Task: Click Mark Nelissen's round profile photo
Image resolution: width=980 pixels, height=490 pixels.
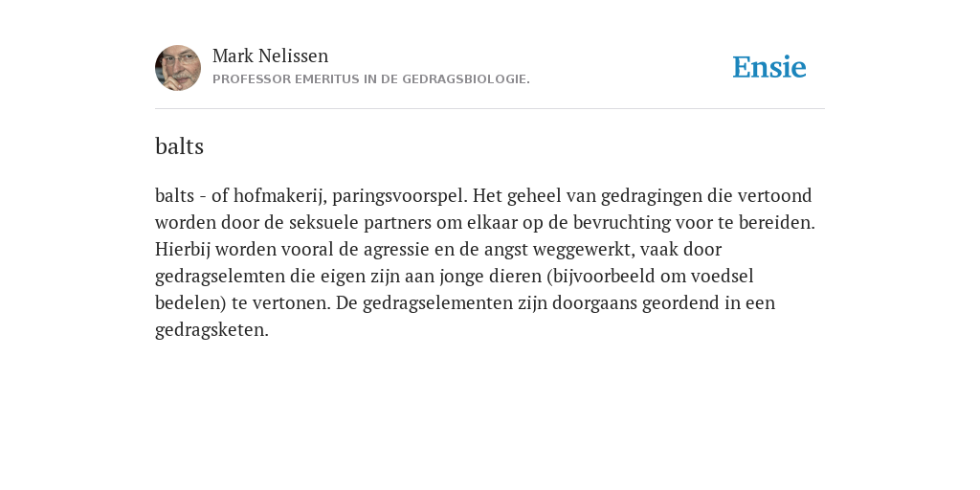Action: click(x=178, y=68)
